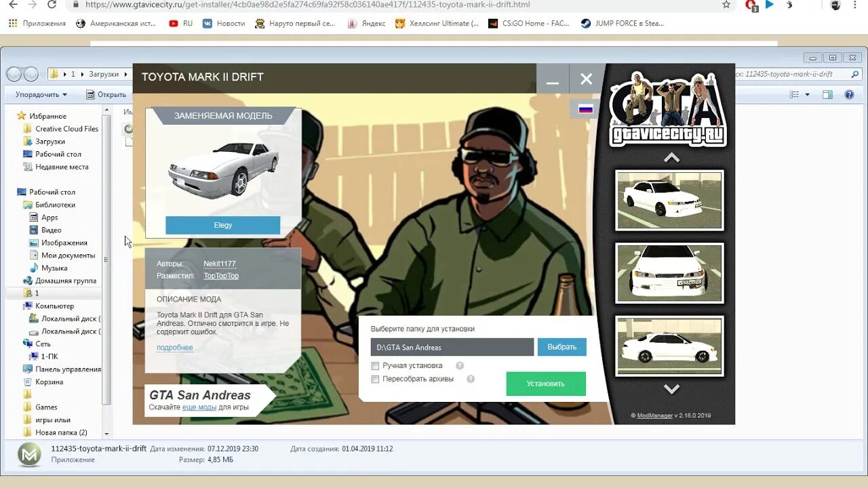
Task: Select Недавние места in Explorer sidebar
Action: 56,167
